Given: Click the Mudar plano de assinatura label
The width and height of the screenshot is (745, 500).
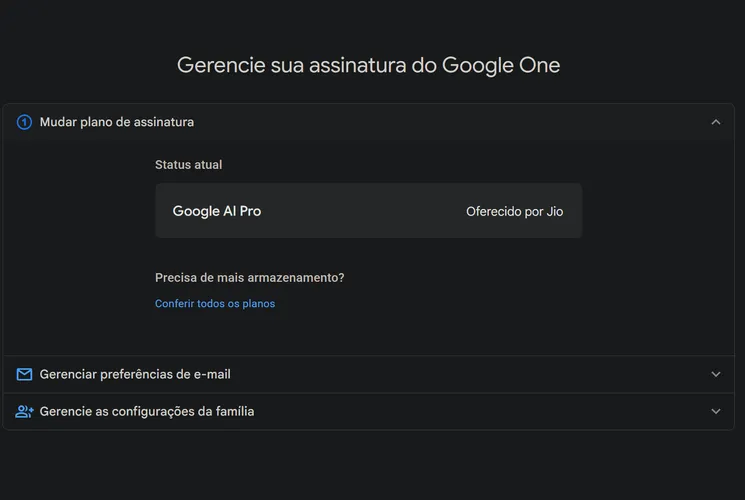Looking at the screenshot, I should coord(117,122).
